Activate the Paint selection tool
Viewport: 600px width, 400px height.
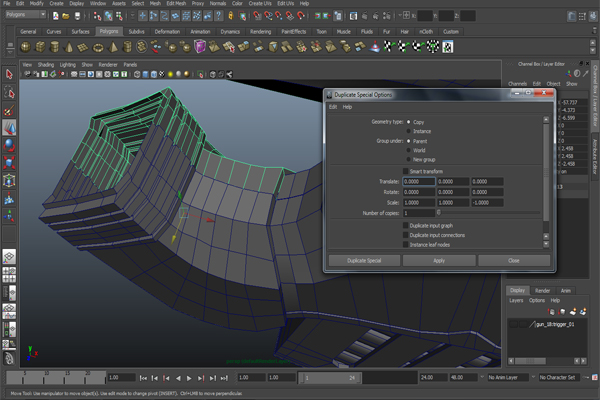click(9, 110)
